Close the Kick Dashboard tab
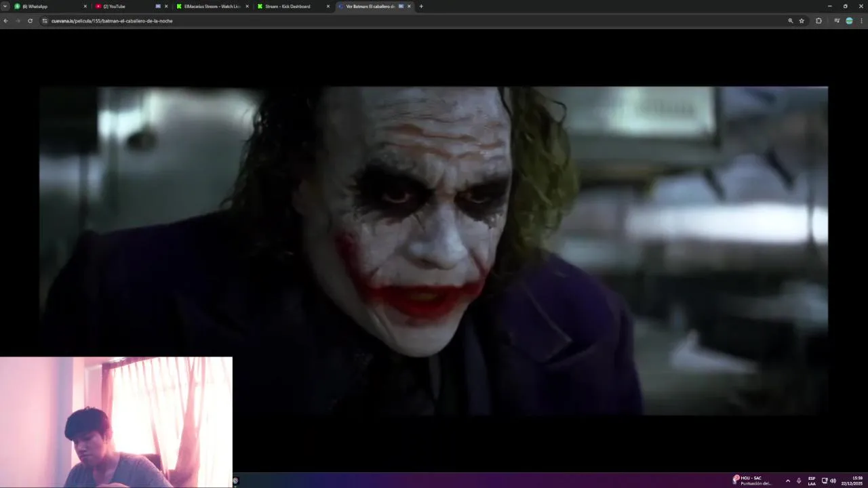The image size is (868, 488). pyautogui.click(x=328, y=6)
